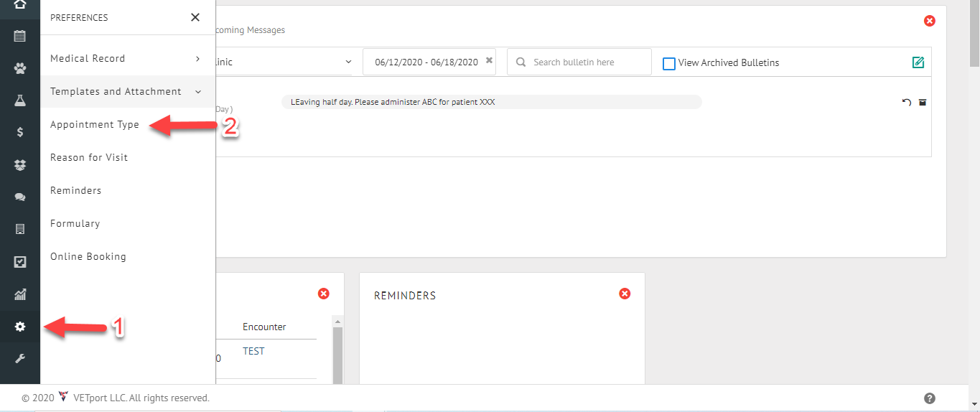Click the PREFERENCES panel title
This screenshot has width=980, height=412.
click(79, 17)
